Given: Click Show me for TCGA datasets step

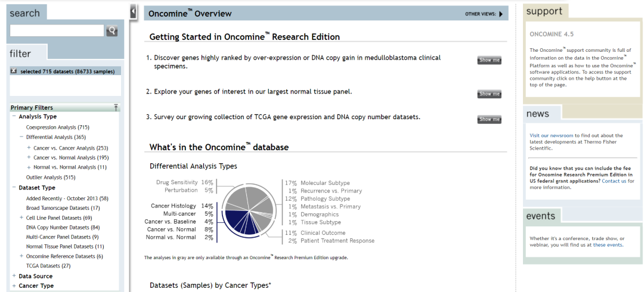Looking at the screenshot, I should (489, 120).
